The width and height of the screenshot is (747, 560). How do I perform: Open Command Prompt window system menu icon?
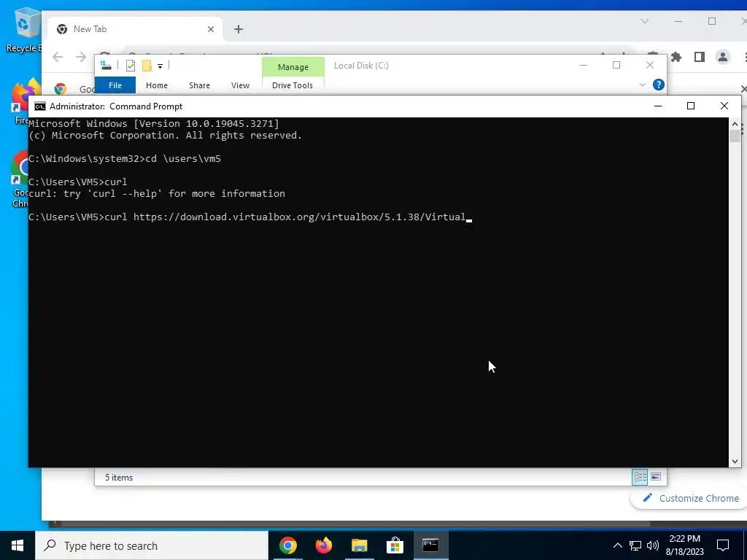[x=40, y=106]
